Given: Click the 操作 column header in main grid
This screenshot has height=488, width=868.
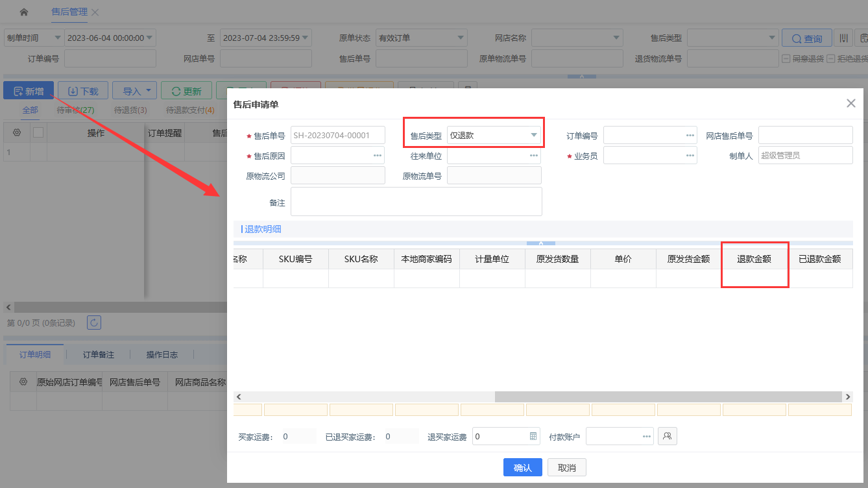Looking at the screenshot, I should [x=96, y=133].
